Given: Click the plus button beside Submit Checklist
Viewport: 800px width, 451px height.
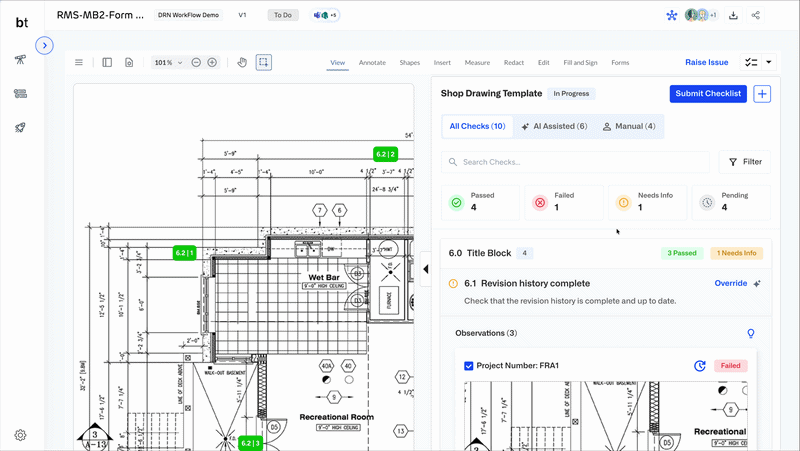Looking at the screenshot, I should [762, 94].
